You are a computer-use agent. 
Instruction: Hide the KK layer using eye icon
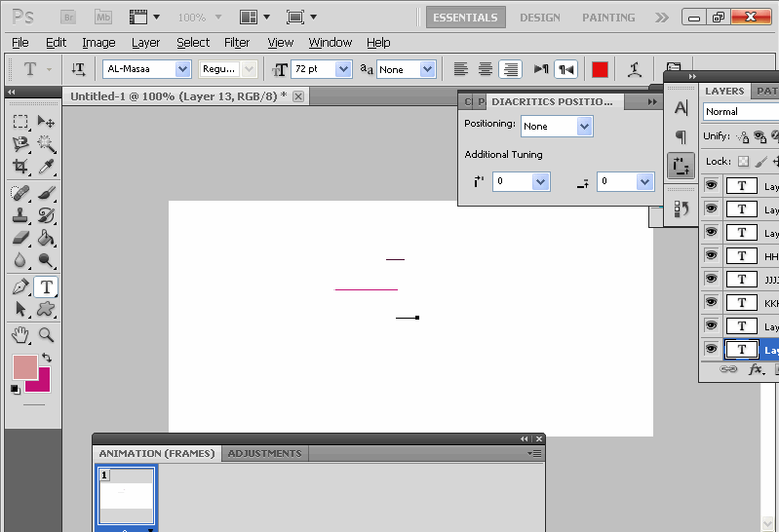pos(712,302)
